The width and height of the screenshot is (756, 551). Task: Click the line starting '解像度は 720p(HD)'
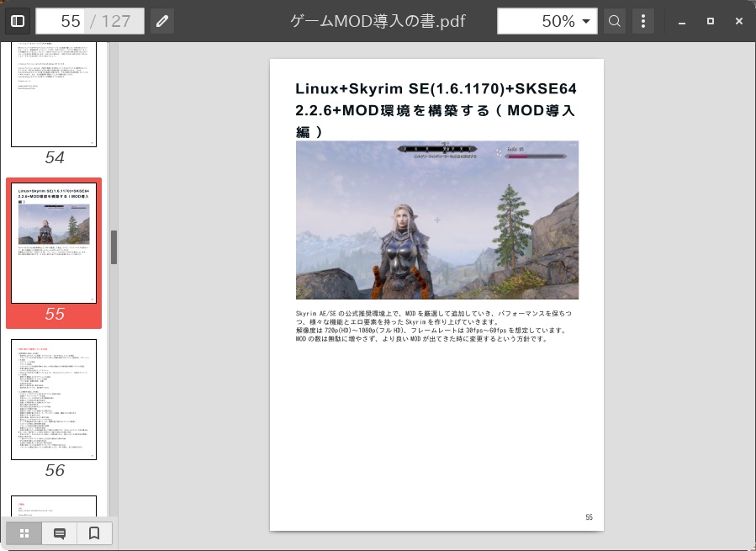(x=431, y=331)
